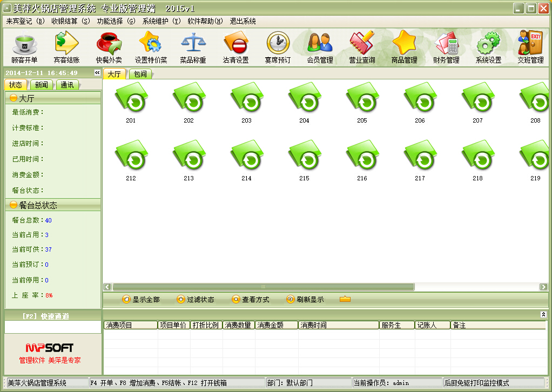
Task: Switch to the 包间 tab
Action: pos(140,75)
